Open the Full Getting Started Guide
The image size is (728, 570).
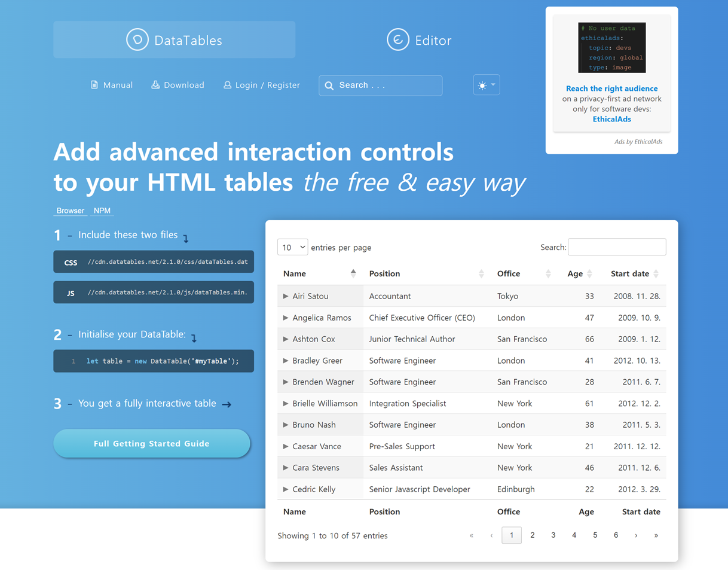tap(152, 444)
